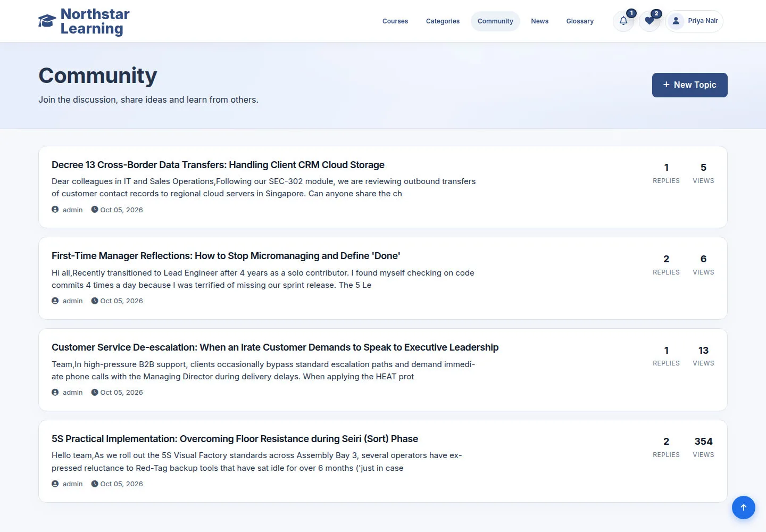Click the excerpt starting 'Team,In high-pressure B2B'
The image size is (766, 532).
[x=263, y=370]
